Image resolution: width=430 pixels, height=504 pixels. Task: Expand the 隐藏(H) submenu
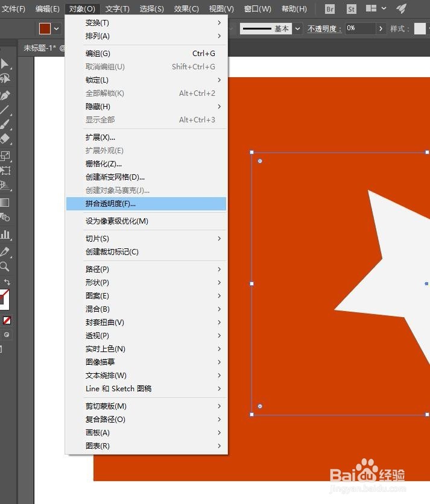point(147,106)
